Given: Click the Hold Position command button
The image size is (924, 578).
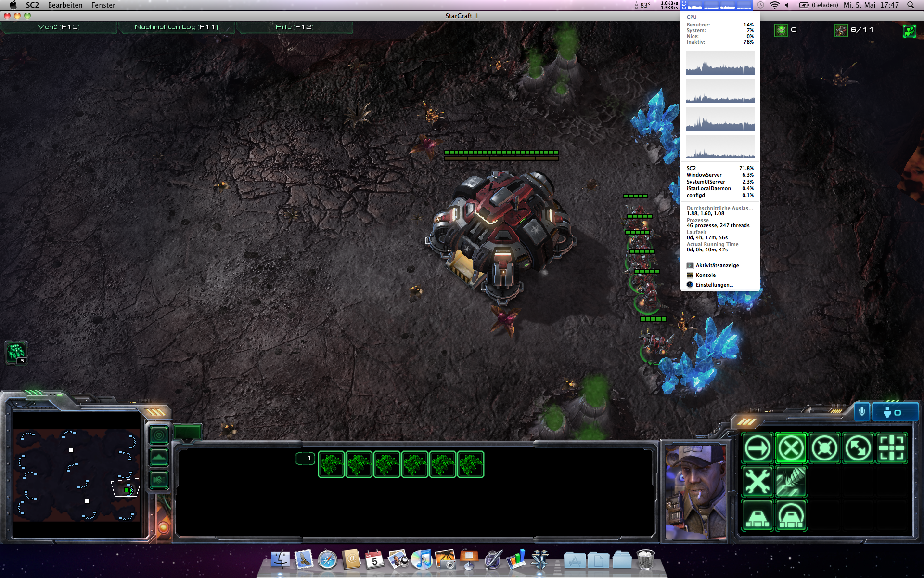Looking at the screenshot, I should 825,448.
